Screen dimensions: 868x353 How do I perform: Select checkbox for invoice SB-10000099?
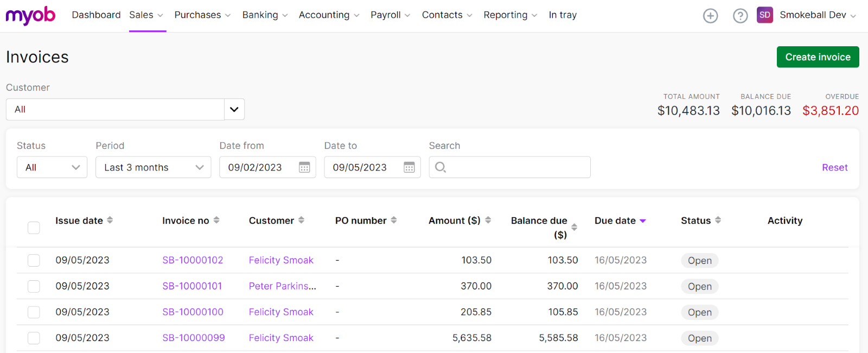coord(34,338)
